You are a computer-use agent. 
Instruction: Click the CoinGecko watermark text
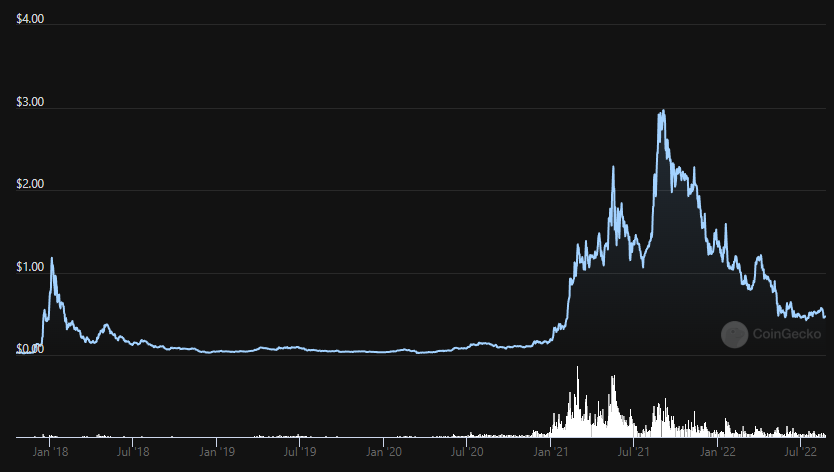tap(786, 335)
